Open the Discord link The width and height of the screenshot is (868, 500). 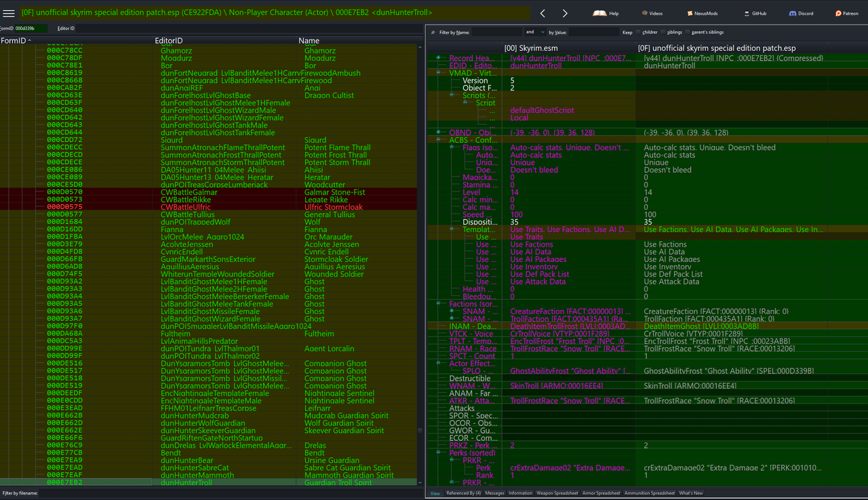(801, 14)
